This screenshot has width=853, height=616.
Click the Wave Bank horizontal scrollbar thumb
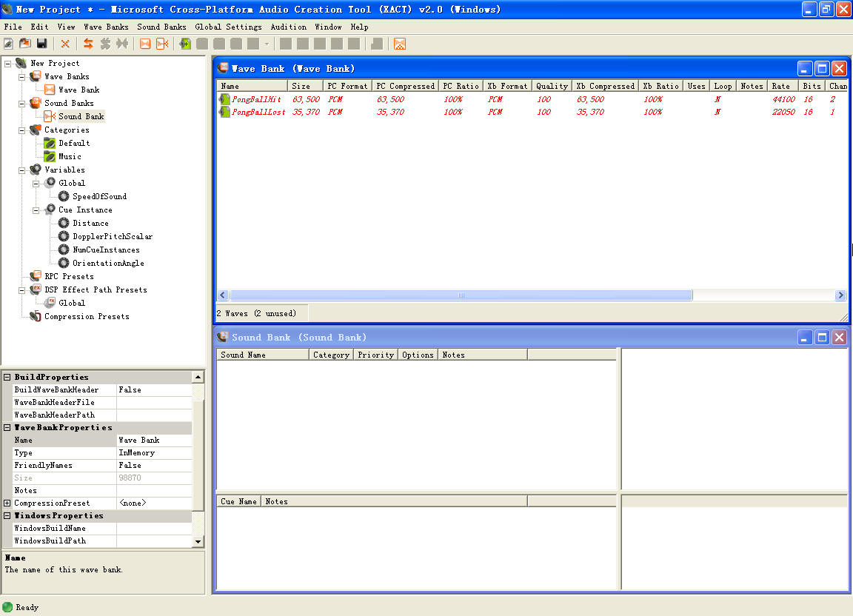click(x=461, y=295)
